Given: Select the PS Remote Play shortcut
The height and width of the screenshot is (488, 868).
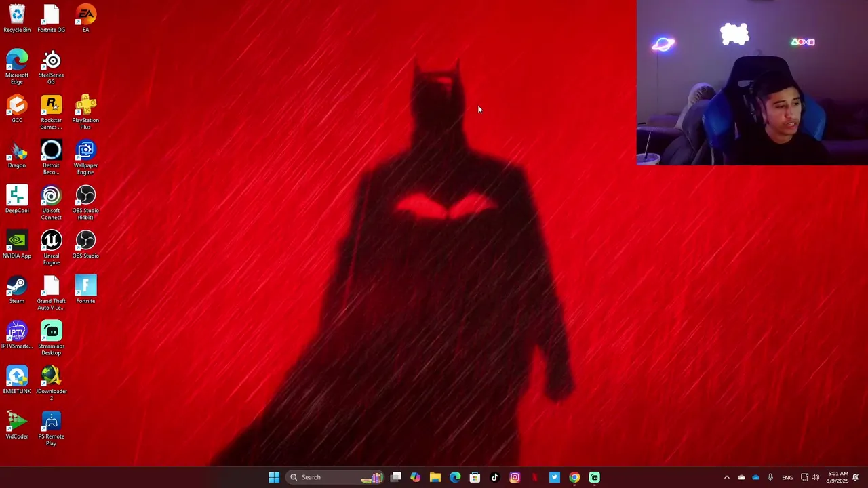Looking at the screenshot, I should [52, 428].
